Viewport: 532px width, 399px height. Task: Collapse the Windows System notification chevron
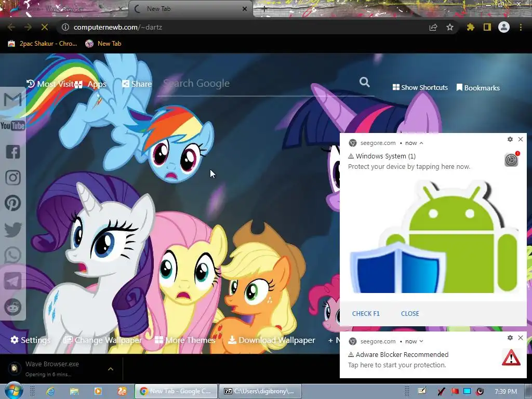tap(421, 143)
